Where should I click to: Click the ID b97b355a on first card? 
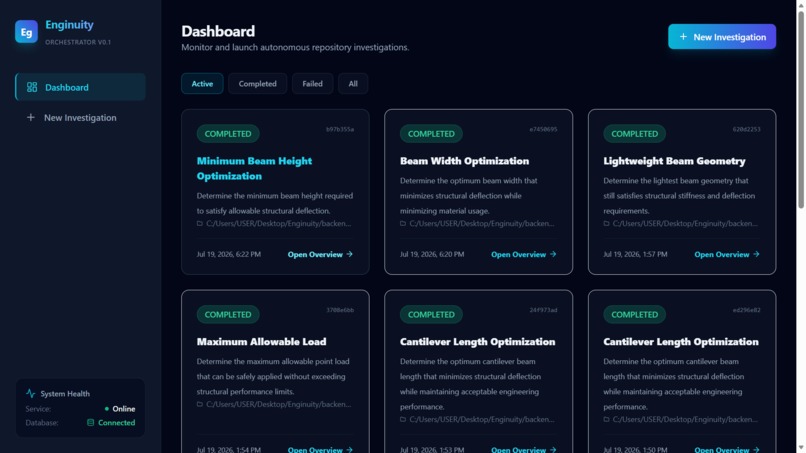(340, 129)
